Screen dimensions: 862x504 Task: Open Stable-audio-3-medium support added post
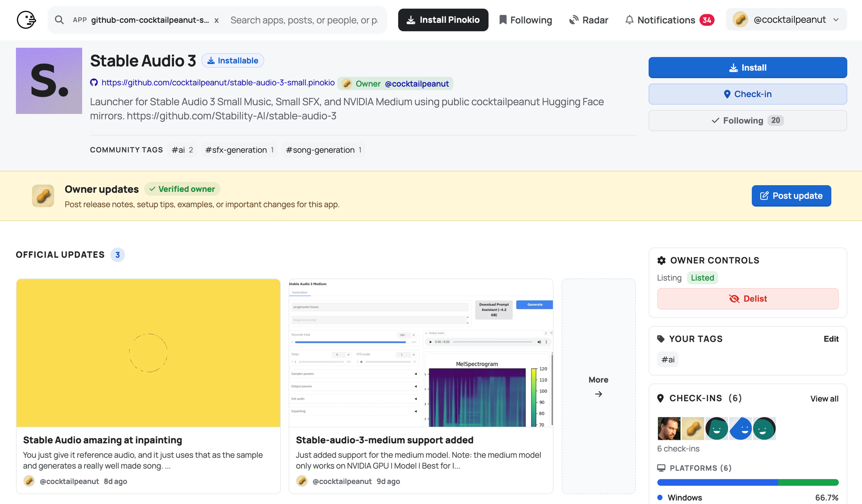click(384, 440)
